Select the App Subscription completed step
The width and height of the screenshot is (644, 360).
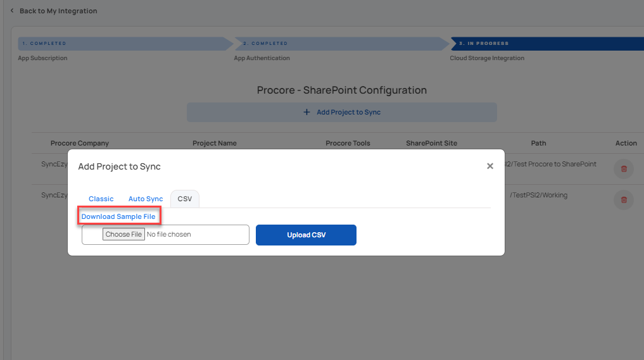point(125,44)
